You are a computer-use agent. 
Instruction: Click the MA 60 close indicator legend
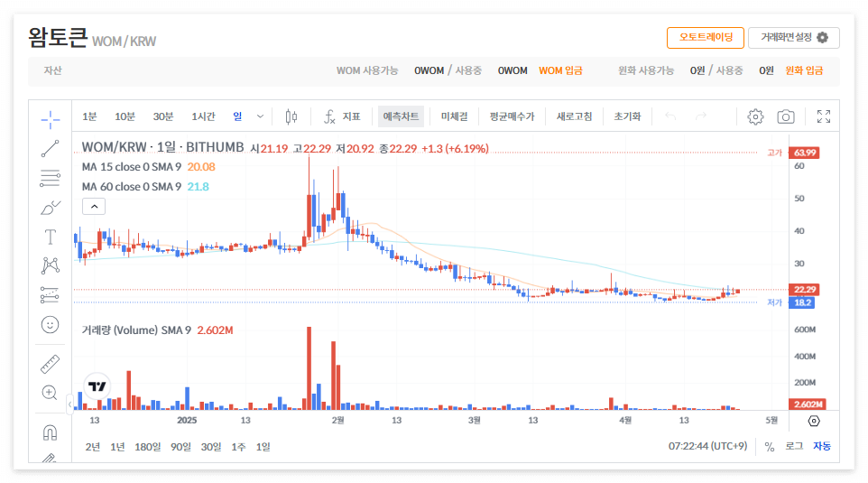pyautogui.click(x=132, y=187)
